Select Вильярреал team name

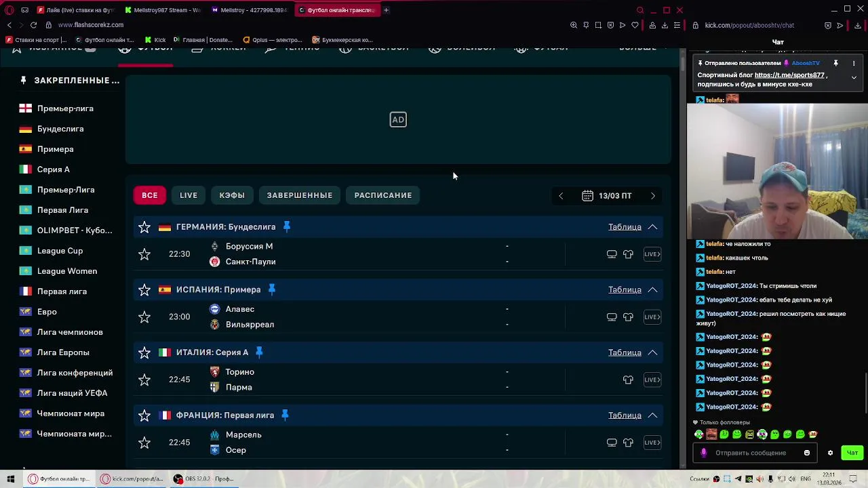tap(250, 325)
